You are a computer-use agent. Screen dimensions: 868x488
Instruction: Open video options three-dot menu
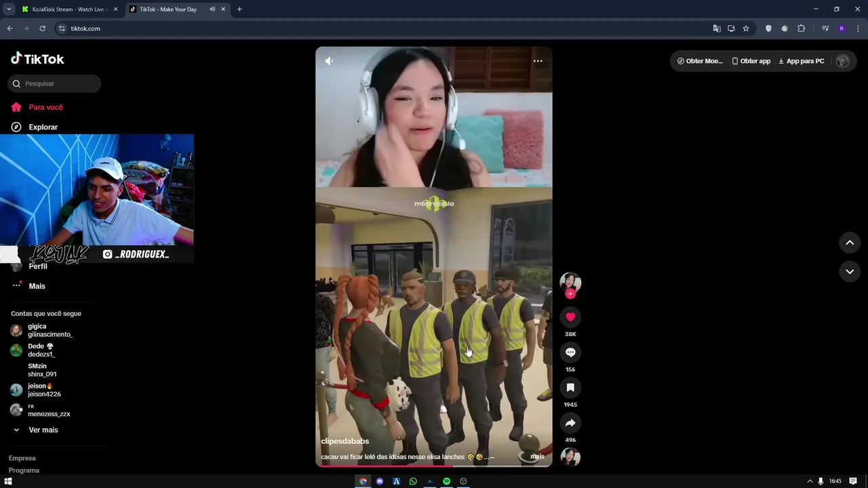pos(538,61)
